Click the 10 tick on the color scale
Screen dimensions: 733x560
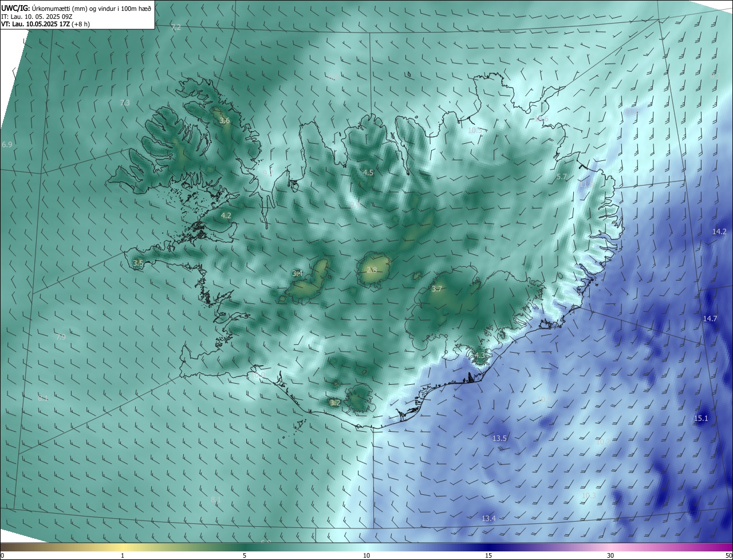(x=366, y=555)
